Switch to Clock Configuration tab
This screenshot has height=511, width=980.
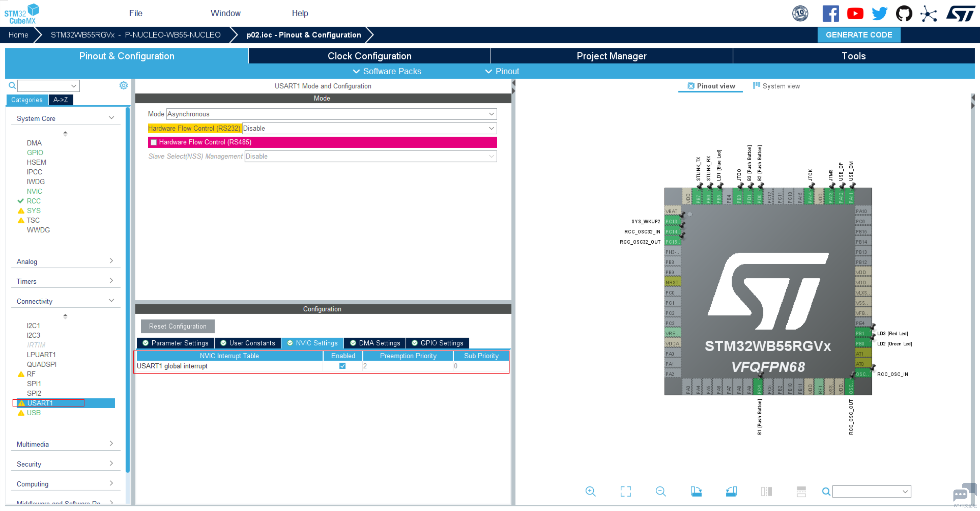(369, 56)
